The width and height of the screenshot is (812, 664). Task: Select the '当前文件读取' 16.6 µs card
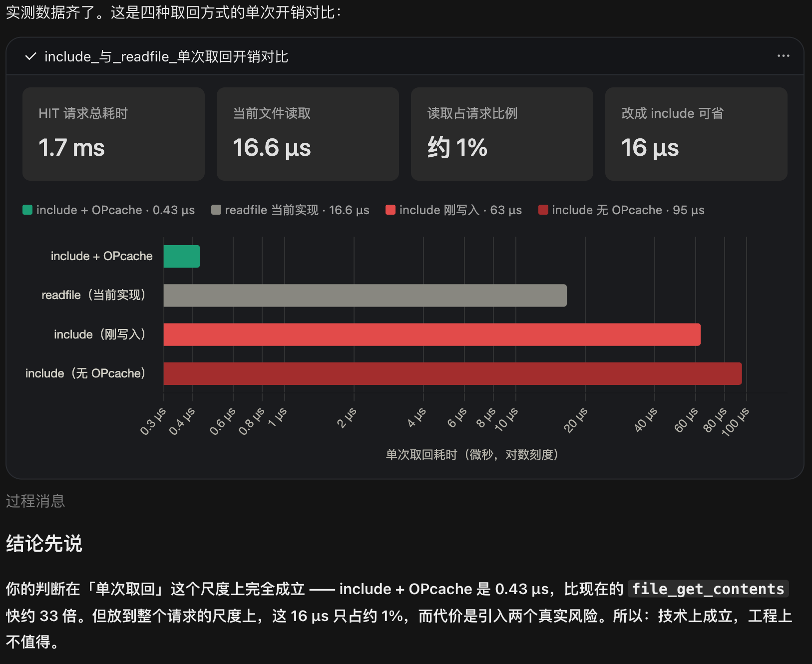pyautogui.click(x=308, y=134)
